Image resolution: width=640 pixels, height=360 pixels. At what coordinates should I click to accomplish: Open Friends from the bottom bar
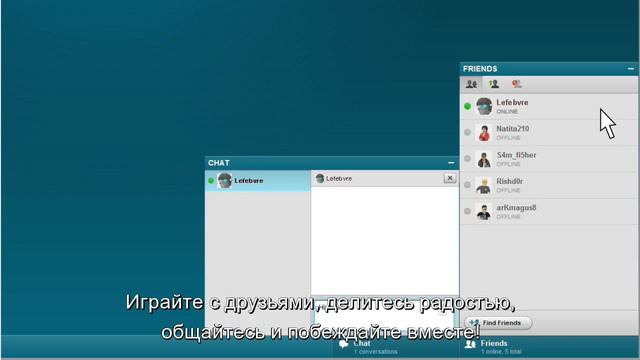pos(549,347)
